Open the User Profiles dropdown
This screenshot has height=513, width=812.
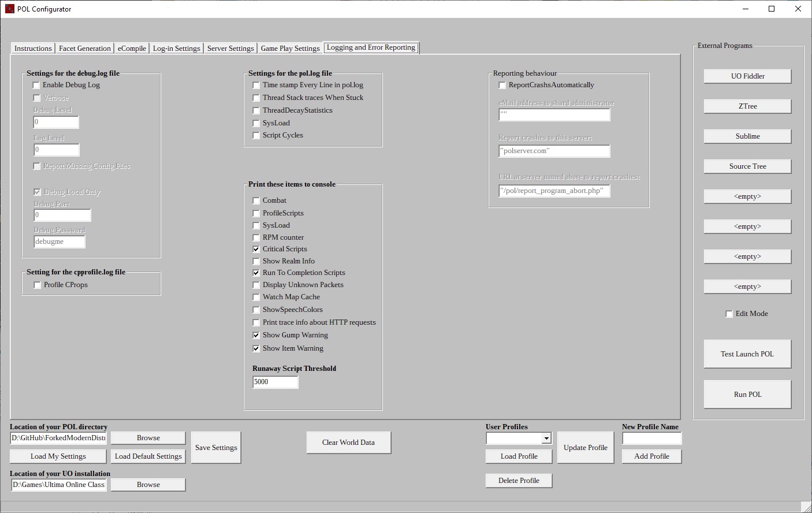[x=546, y=438]
